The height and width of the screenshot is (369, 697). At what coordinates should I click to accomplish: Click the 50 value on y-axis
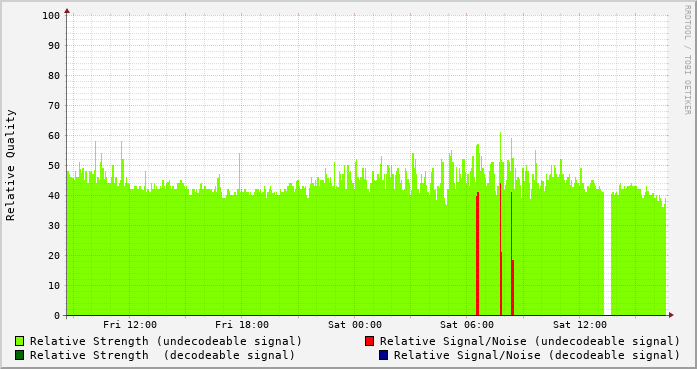54,166
